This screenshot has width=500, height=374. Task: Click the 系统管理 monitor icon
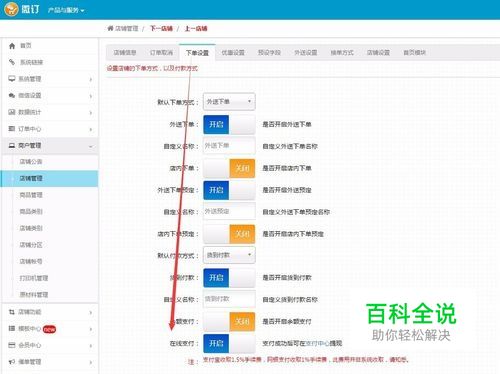(12, 79)
